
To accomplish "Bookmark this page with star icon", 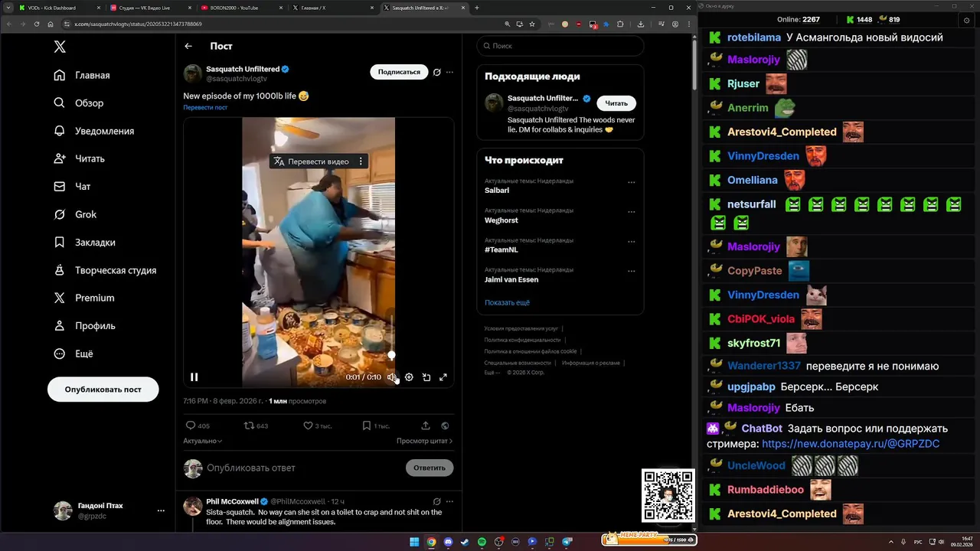I will [x=532, y=24].
